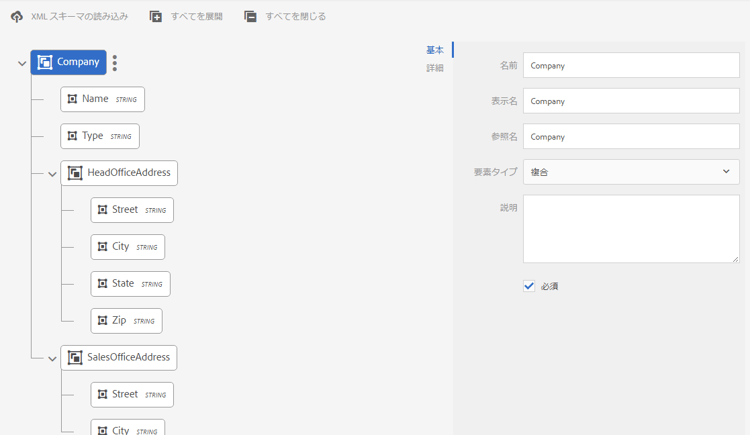Select State label under HeadOfficeAddress
This screenshot has height=435, width=750.
123,283
